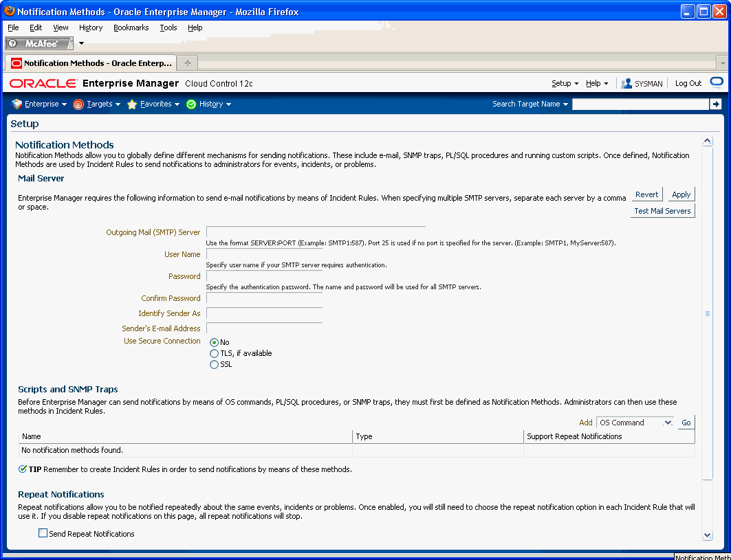Click the Search Target Name text box
This screenshot has width=731, height=560.
pos(640,104)
